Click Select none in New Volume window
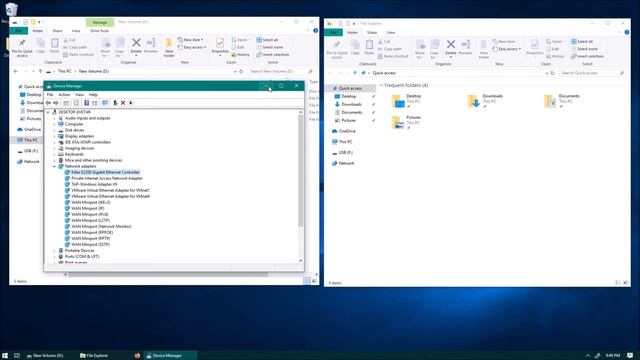 click(269, 47)
